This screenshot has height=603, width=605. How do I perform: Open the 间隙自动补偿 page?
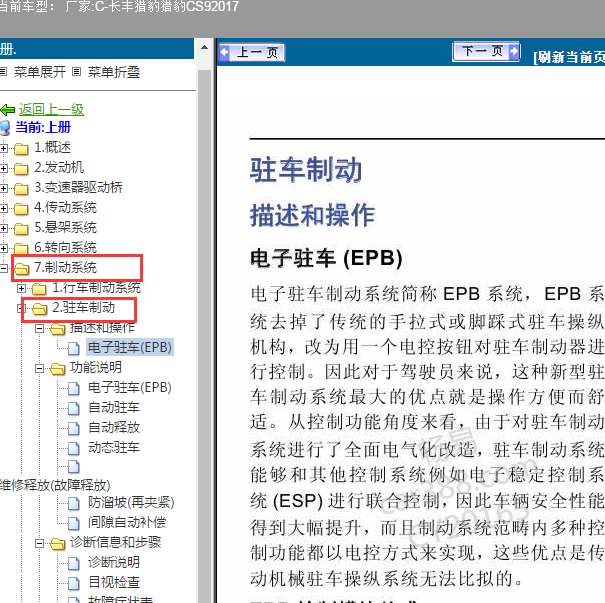point(127,522)
